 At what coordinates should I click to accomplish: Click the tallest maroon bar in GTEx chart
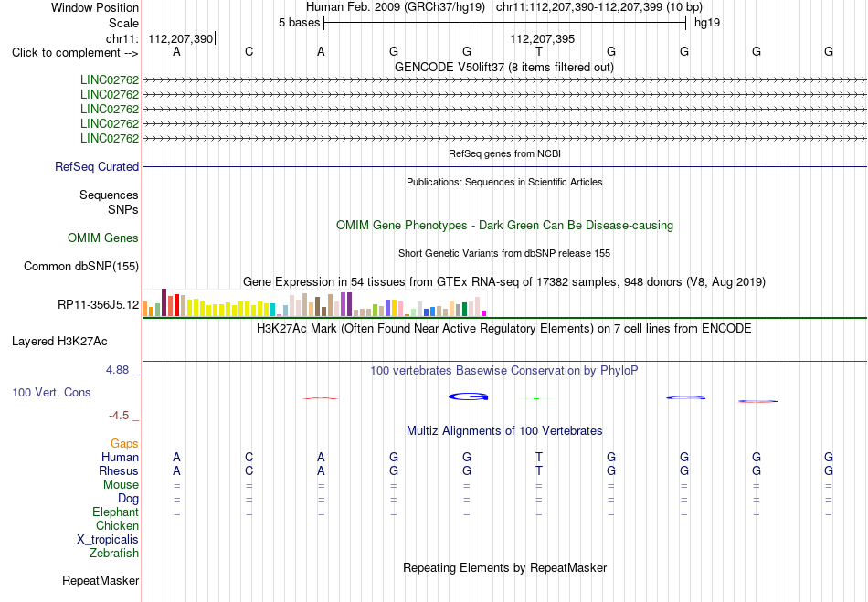tap(164, 302)
